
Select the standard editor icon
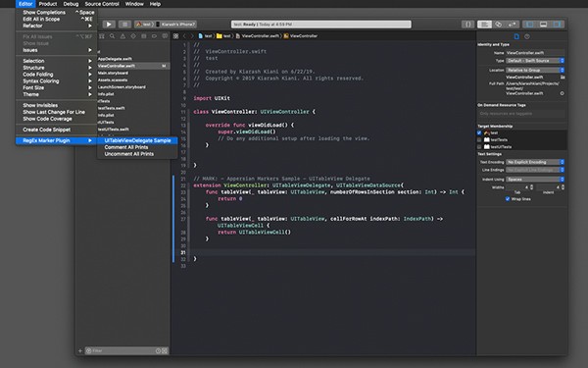pos(484,25)
